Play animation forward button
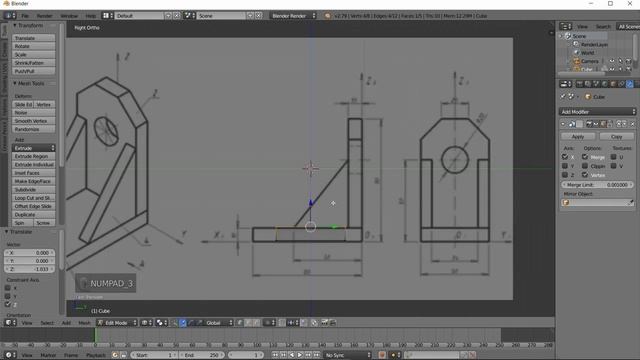 (300, 355)
